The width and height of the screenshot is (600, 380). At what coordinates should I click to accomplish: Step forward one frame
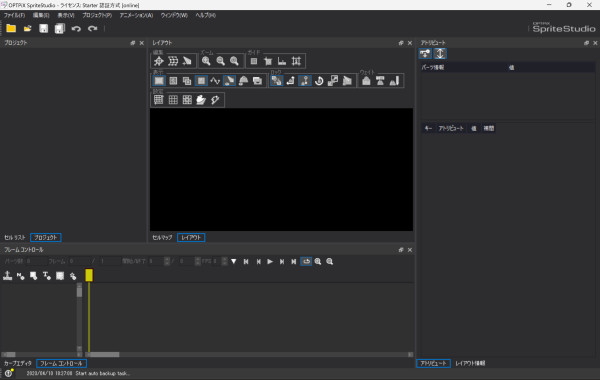point(282,261)
